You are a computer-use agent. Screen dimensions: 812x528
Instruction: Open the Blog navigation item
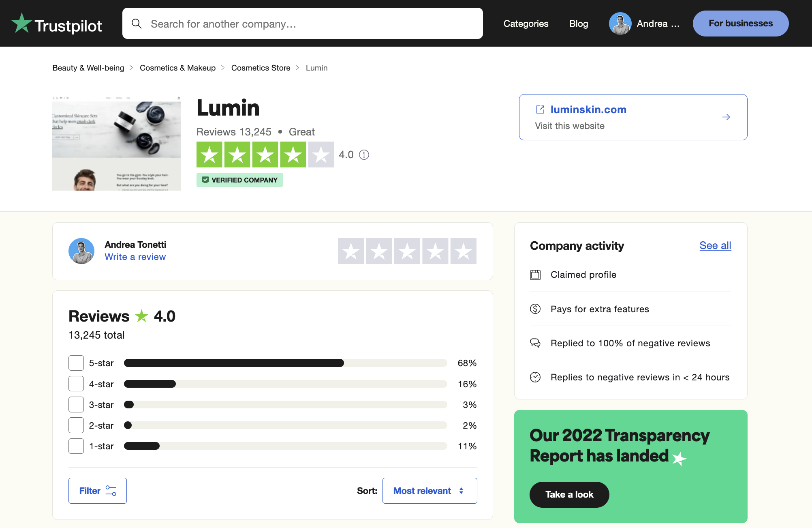tap(578, 24)
